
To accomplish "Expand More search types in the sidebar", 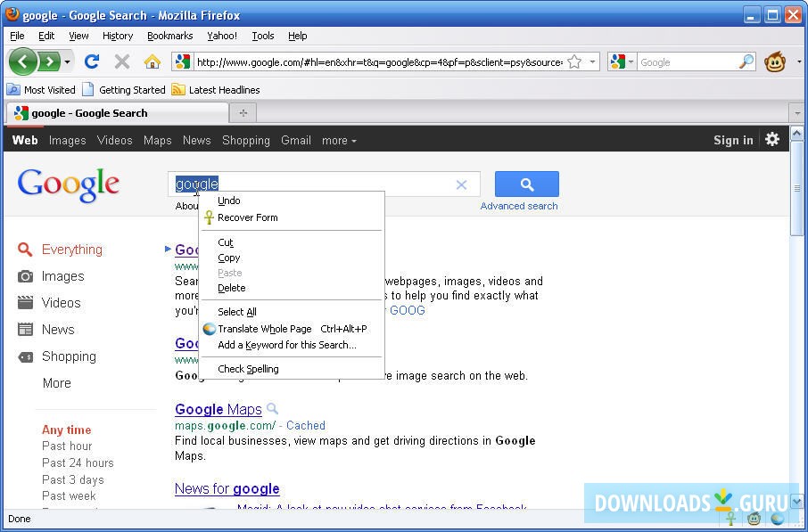I will tap(57, 383).
